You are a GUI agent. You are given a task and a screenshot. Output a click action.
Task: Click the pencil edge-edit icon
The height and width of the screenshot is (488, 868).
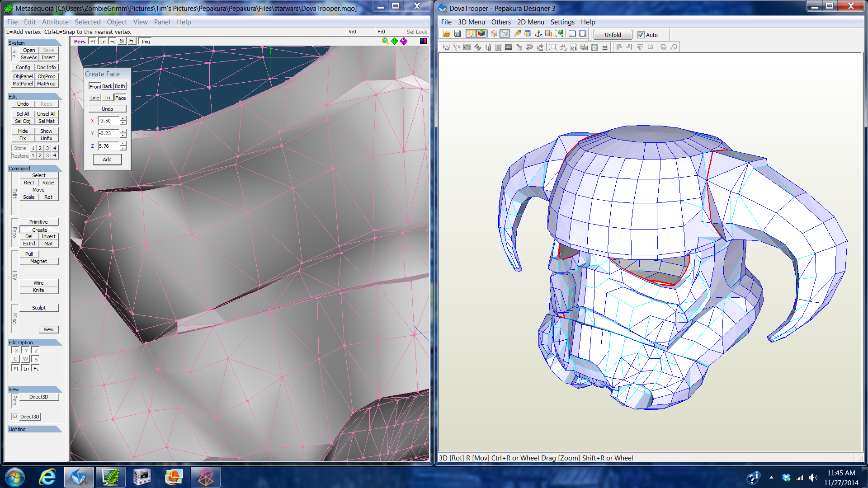click(x=518, y=33)
